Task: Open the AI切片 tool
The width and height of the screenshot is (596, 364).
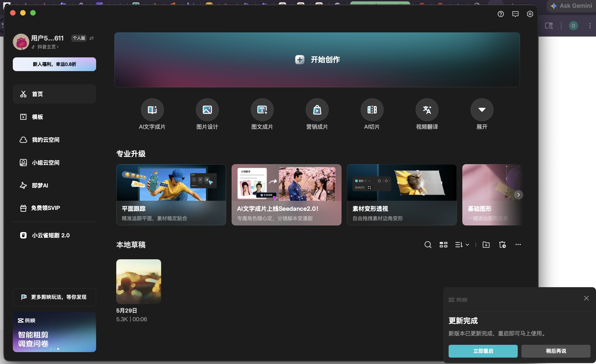Action: tap(372, 114)
